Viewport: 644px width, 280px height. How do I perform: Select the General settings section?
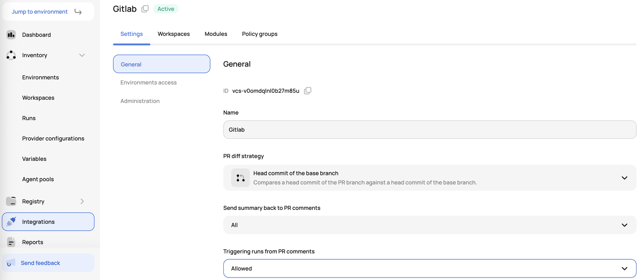click(161, 64)
